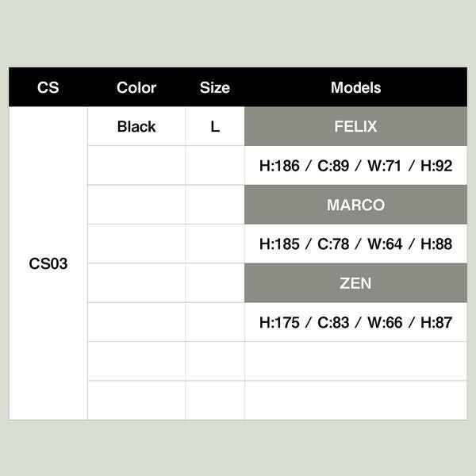This screenshot has height=476, width=476.
Task: Select the H:92 hip value for FELIX
Action: coord(436,167)
